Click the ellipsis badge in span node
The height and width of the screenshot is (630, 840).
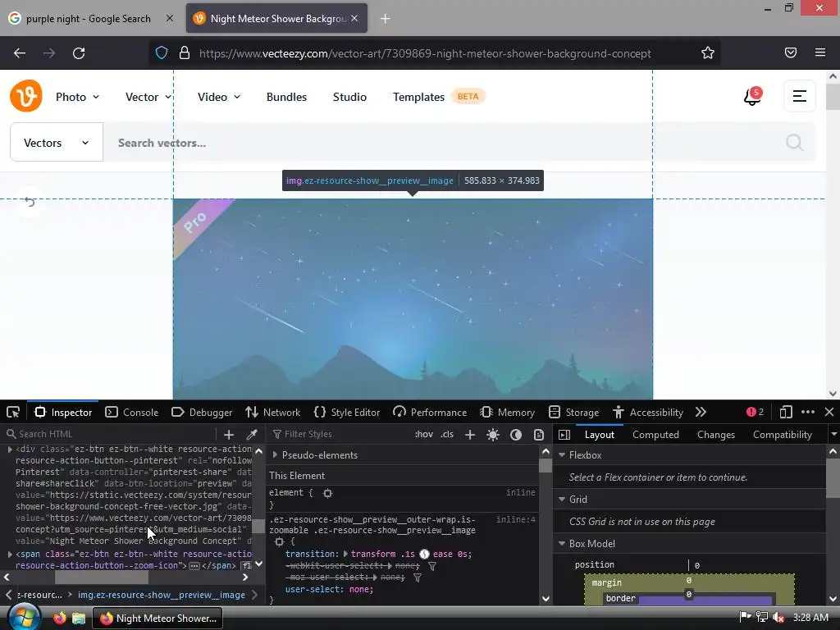(194, 566)
